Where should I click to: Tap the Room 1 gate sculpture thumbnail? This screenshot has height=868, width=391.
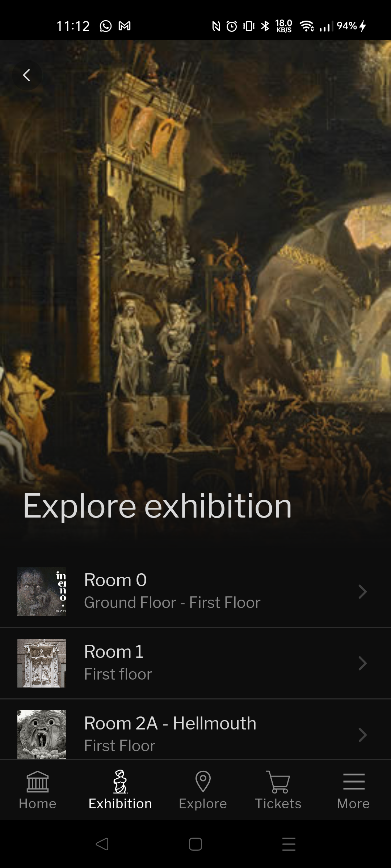(42, 663)
